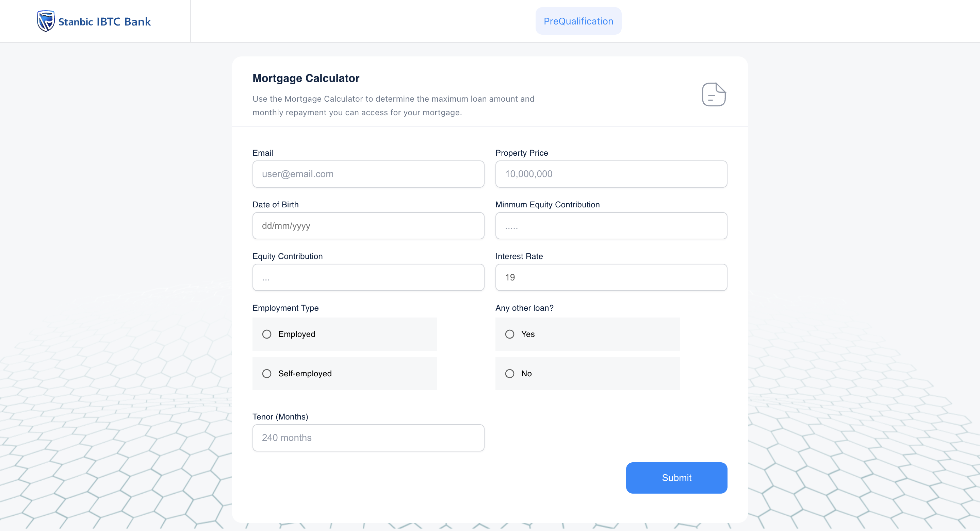Pick No for any other loan
The height and width of the screenshot is (531, 980).
[x=509, y=374]
